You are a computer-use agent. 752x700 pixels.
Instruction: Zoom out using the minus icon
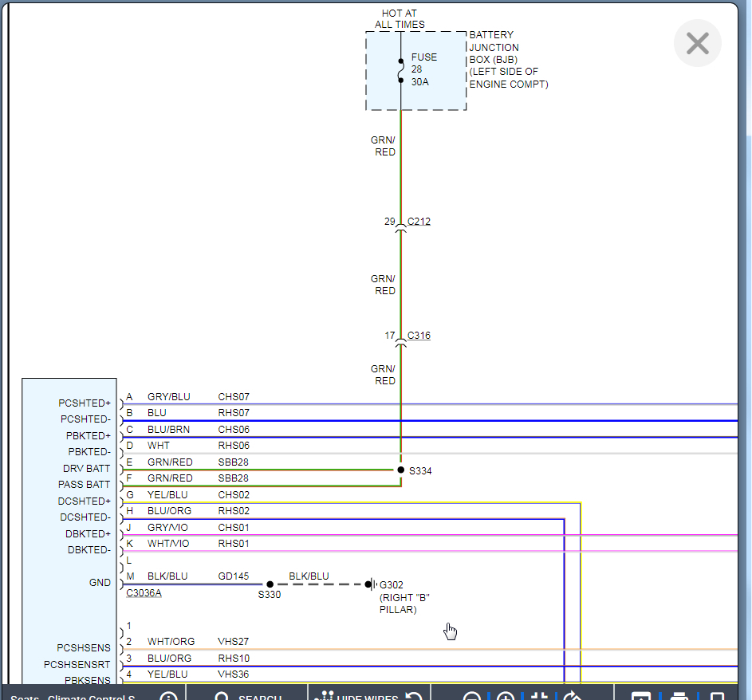click(471, 697)
